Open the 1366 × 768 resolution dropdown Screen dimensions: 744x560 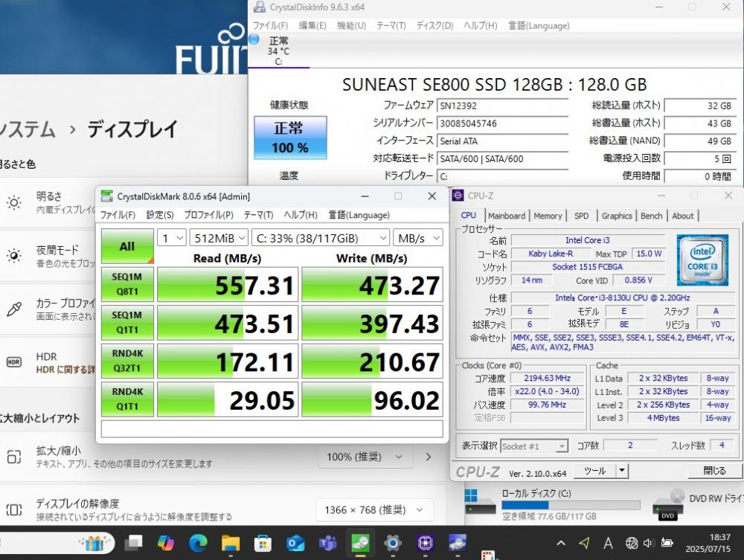tap(374, 509)
